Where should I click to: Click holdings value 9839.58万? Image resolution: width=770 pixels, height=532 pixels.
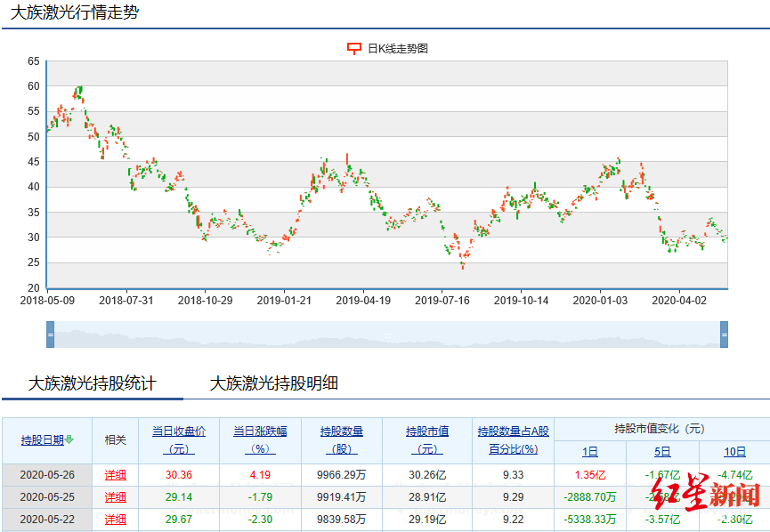tap(342, 520)
